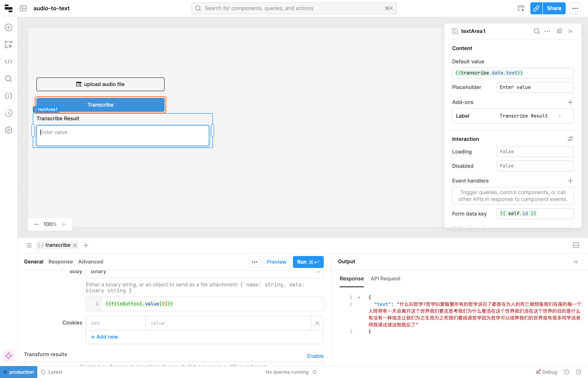This screenshot has width=588, height=378.
Task: Open the release history clock icon
Action: (9, 113)
